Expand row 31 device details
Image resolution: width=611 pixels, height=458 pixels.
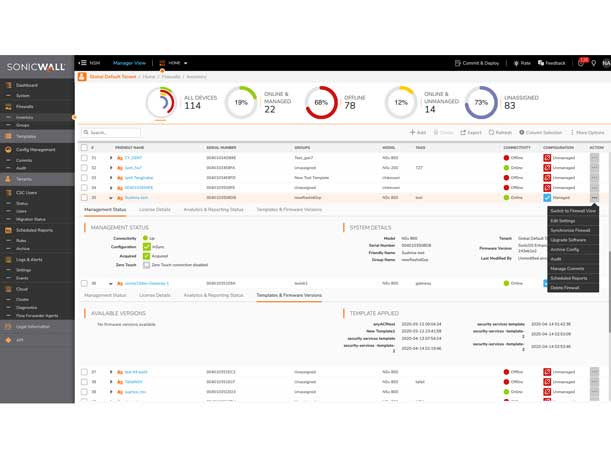tap(111, 158)
